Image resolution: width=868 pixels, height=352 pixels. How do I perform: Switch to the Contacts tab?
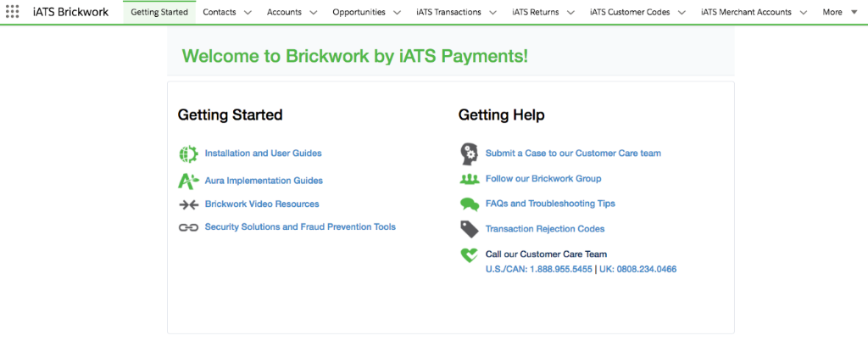click(220, 12)
